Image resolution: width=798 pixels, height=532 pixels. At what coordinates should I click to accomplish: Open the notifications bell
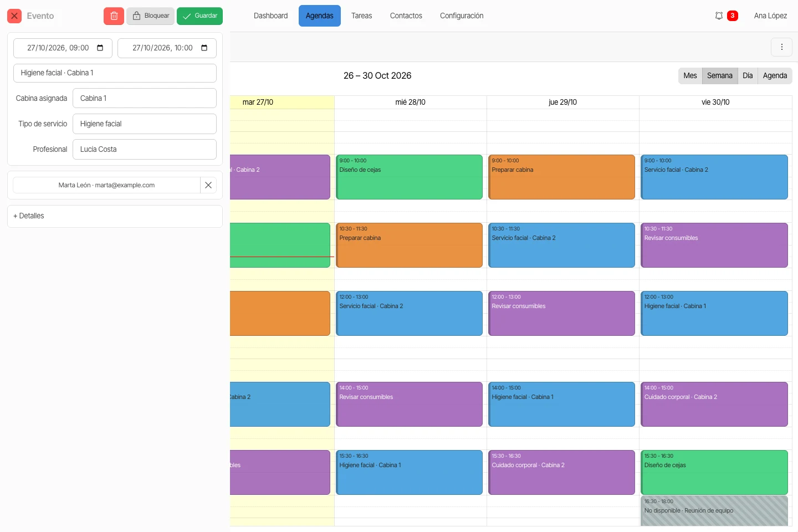pyautogui.click(x=719, y=16)
